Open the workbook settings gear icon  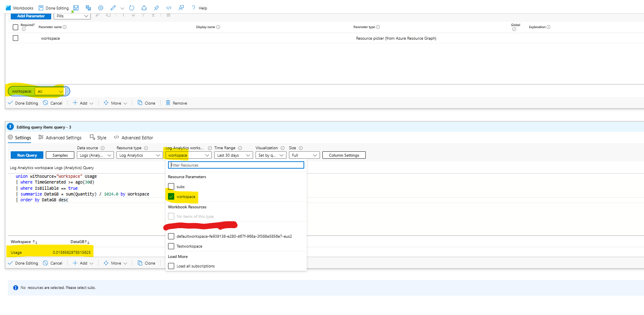100,7
